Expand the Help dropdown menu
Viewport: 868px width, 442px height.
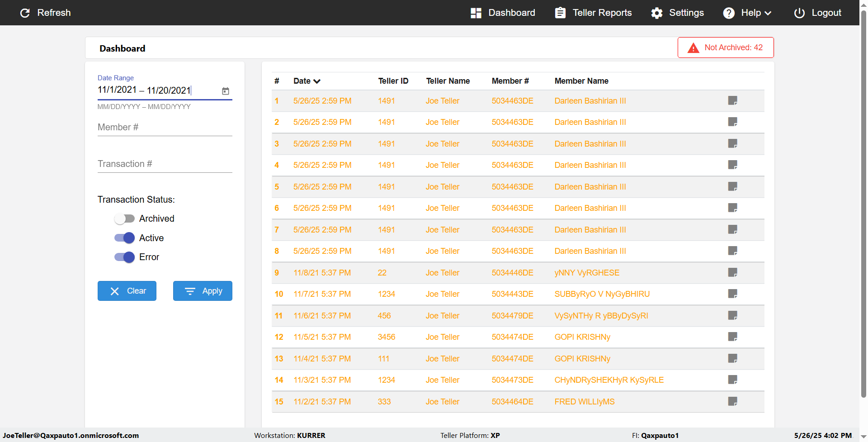click(x=747, y=13)
